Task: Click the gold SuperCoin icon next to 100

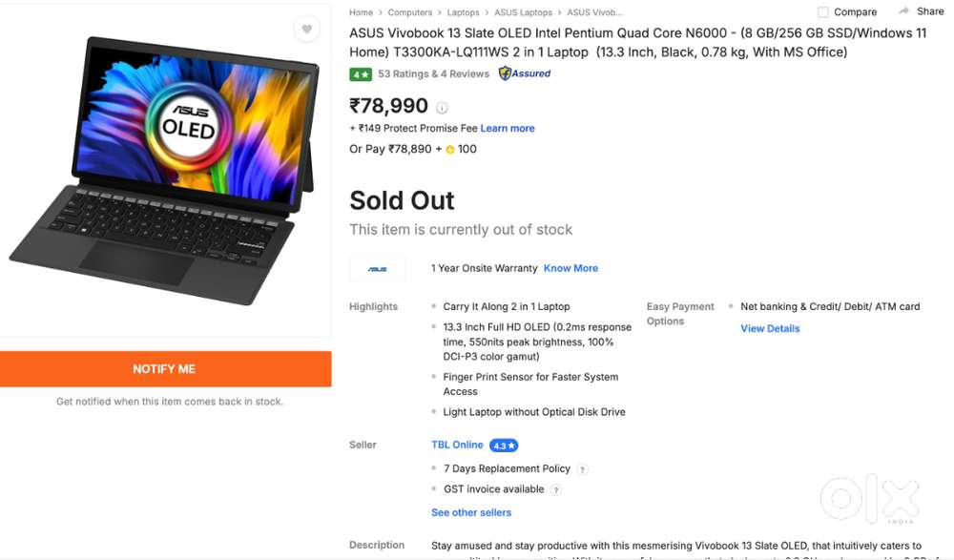Action: pos(448,149)
